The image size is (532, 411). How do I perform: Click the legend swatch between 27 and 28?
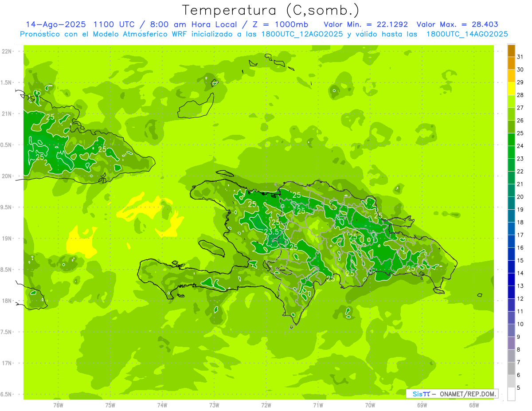pyautogui.click(x=511, y=102)
